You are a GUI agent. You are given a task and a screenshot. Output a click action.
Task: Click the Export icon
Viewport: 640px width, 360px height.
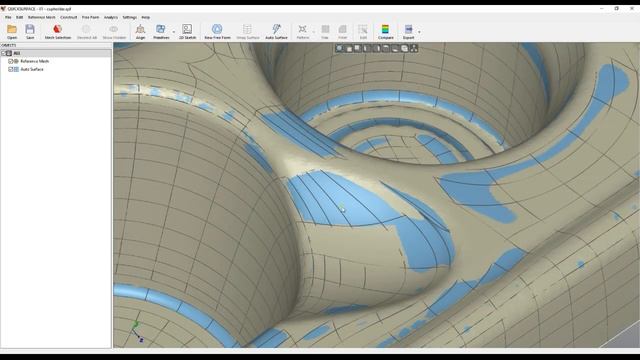click(408, 31)
